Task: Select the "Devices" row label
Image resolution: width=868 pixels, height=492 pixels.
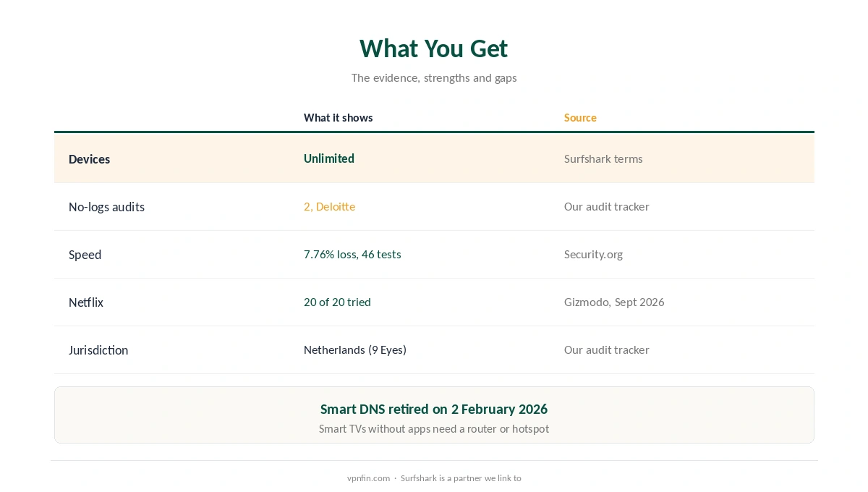Action: click(90, 159)
